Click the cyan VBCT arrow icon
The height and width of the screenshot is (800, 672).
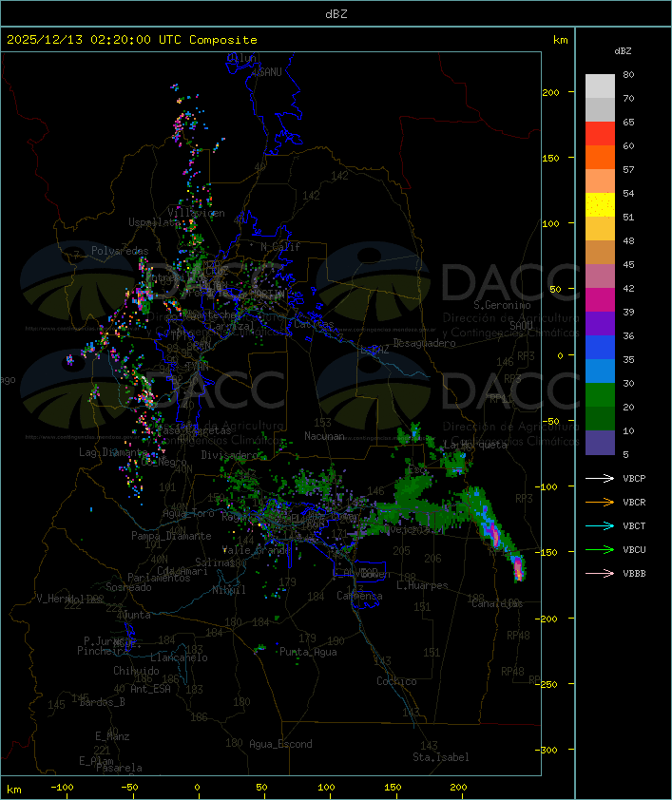600,525
